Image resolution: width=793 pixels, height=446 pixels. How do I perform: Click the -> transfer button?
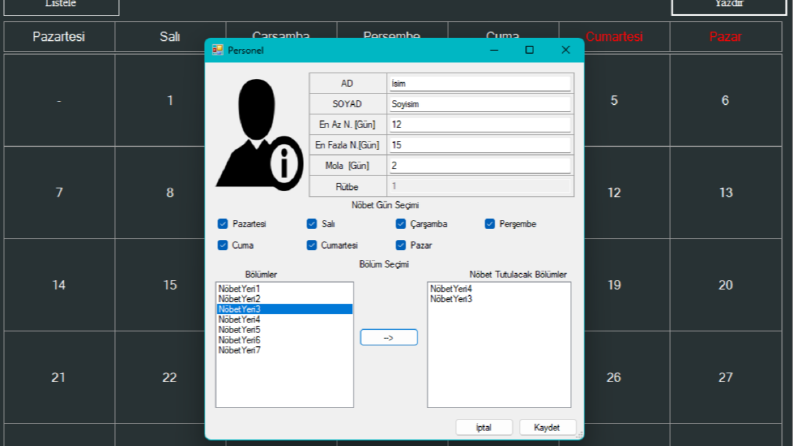point(388,337)
